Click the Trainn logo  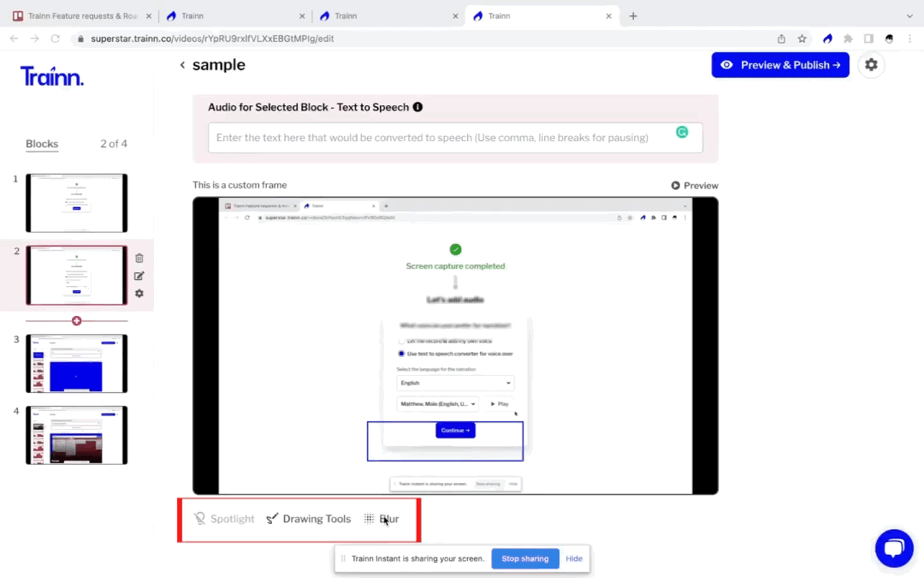(52, 76)
